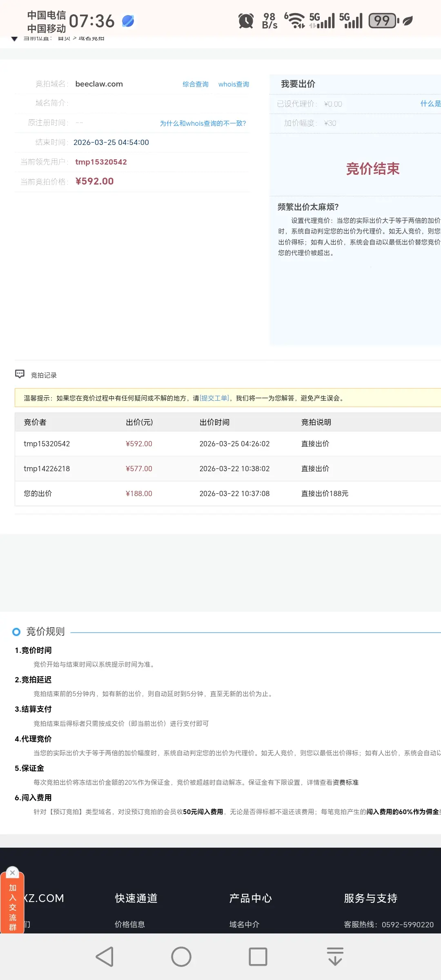Open the orange join chat group widget
Screen dimensions: 441x980
[13, 907]
